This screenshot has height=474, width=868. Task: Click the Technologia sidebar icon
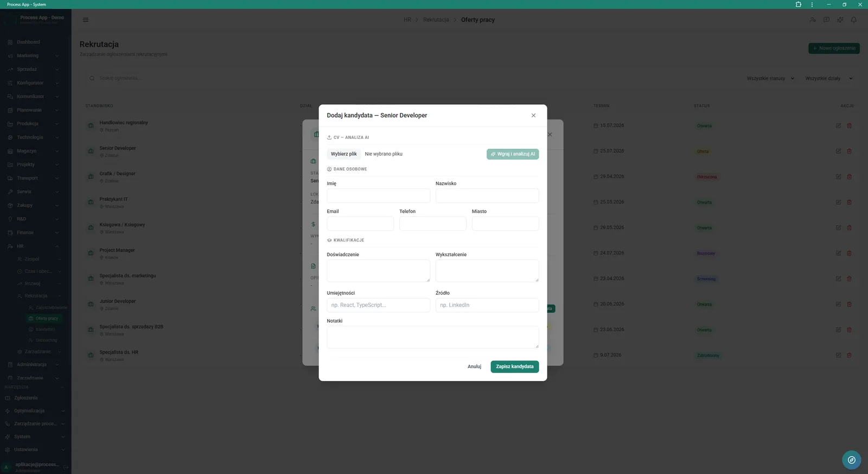tap(10, 137)
